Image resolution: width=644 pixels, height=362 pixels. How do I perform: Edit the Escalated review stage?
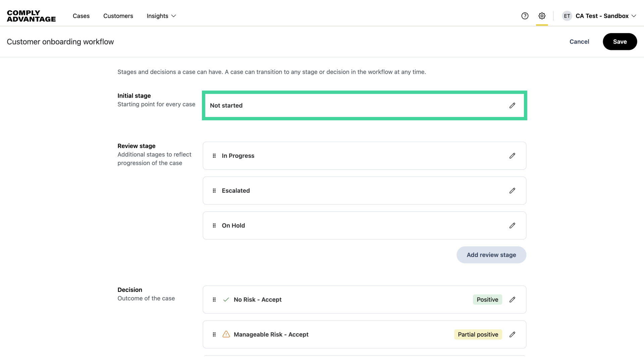pos(512,191)
